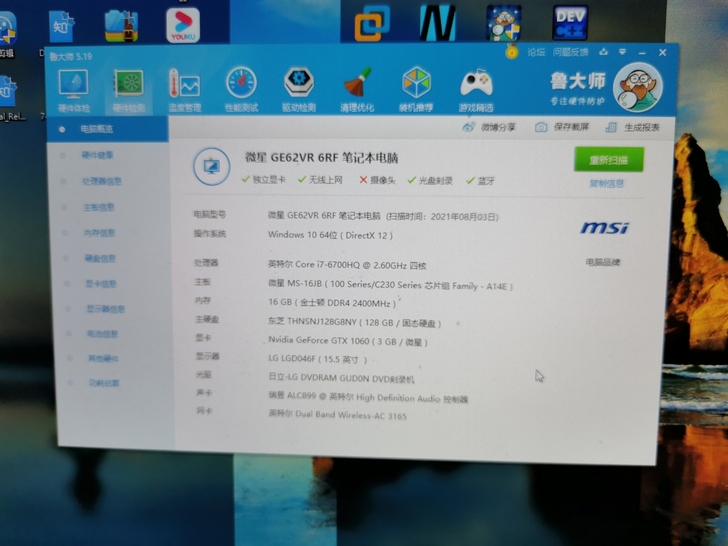The image size is (728, 546).
Task: Open the WinRAR archive desktop icon
Action: [x=122, y=26]
